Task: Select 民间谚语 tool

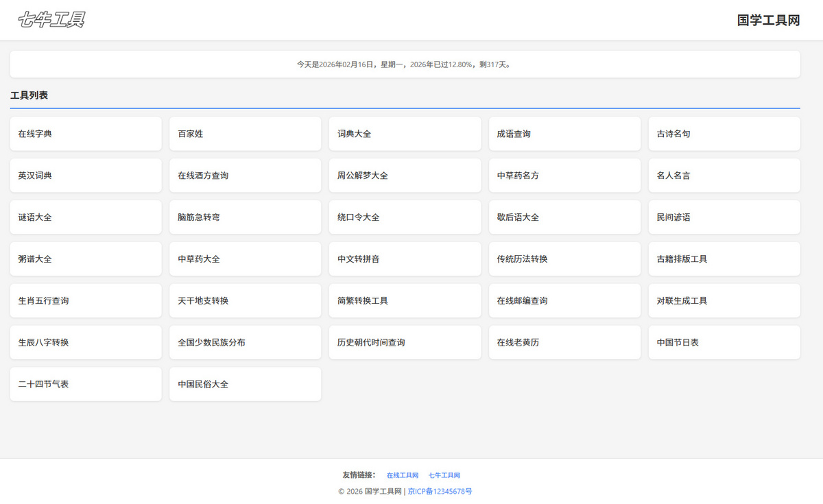Action: click(x=724, y=217)
